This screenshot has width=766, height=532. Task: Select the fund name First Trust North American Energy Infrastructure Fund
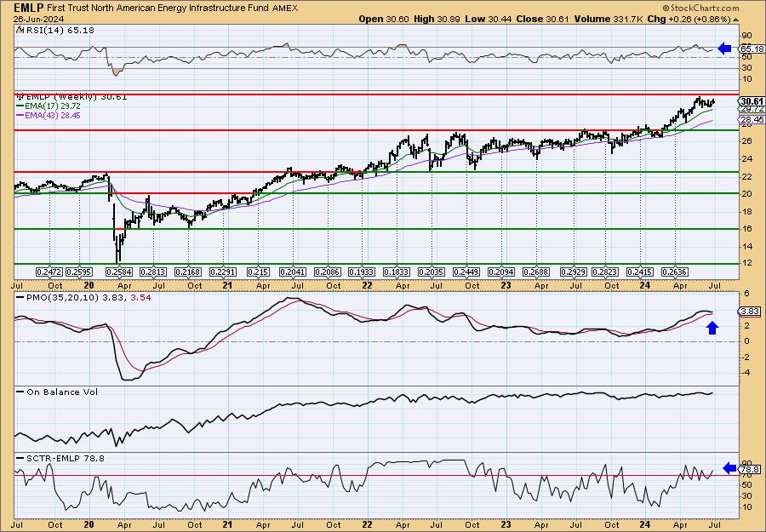156,9
